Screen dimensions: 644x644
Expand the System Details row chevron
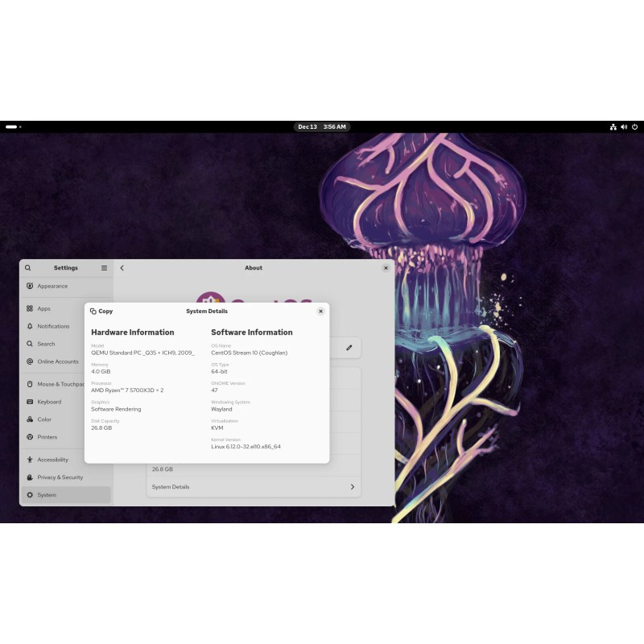pos(352,487)
